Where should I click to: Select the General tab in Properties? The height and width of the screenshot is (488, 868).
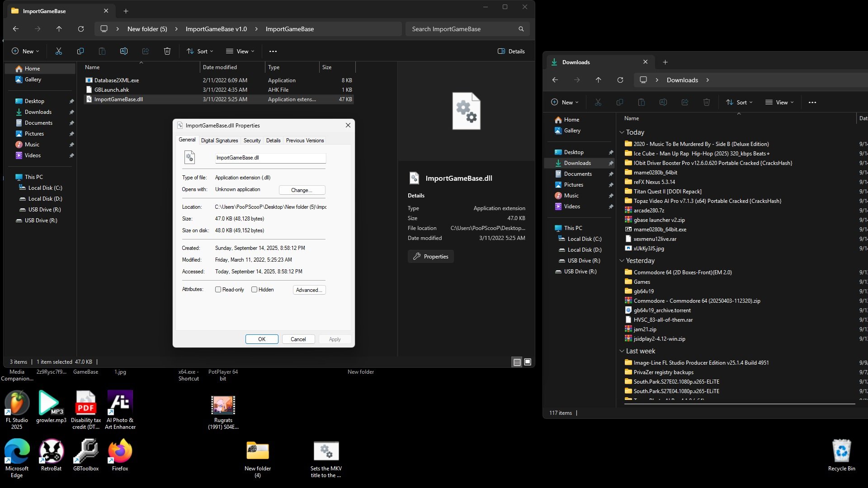(187, 140)
